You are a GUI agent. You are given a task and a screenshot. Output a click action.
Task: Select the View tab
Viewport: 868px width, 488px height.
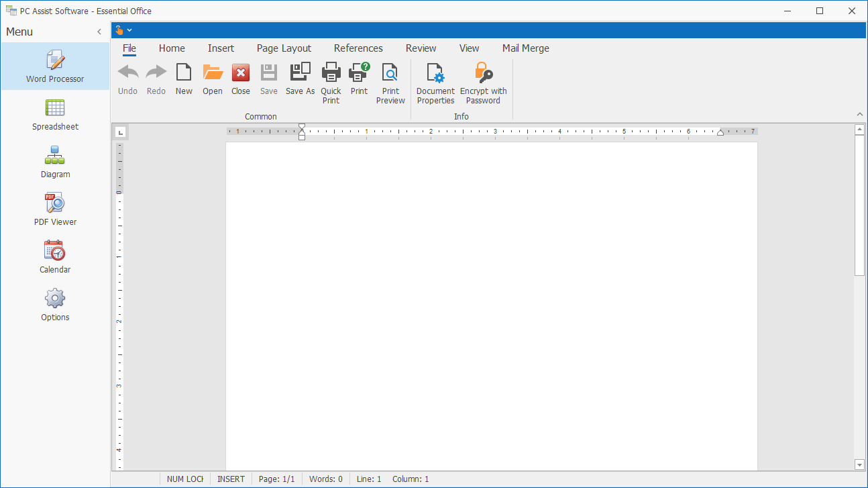click(x=469, y=48)
